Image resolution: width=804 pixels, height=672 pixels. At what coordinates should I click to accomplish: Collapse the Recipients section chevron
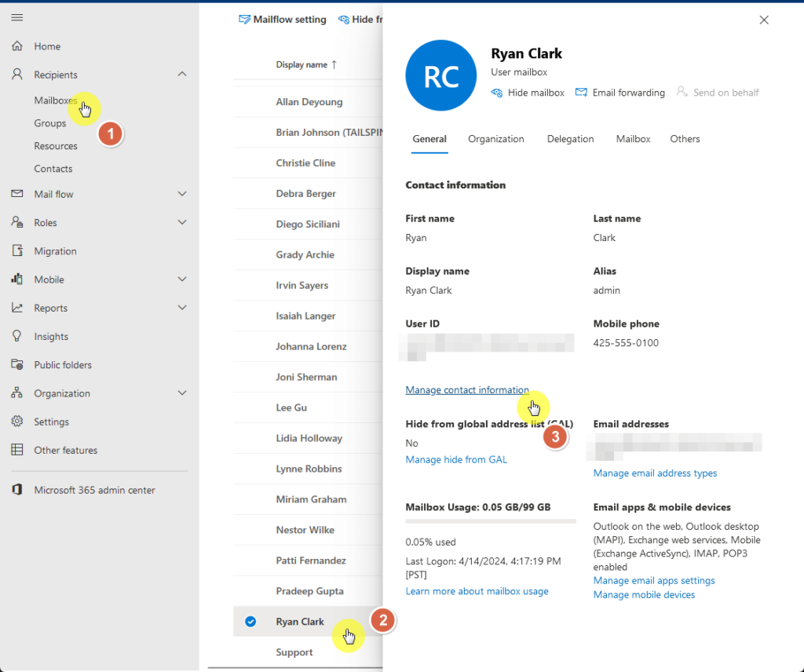182,75
